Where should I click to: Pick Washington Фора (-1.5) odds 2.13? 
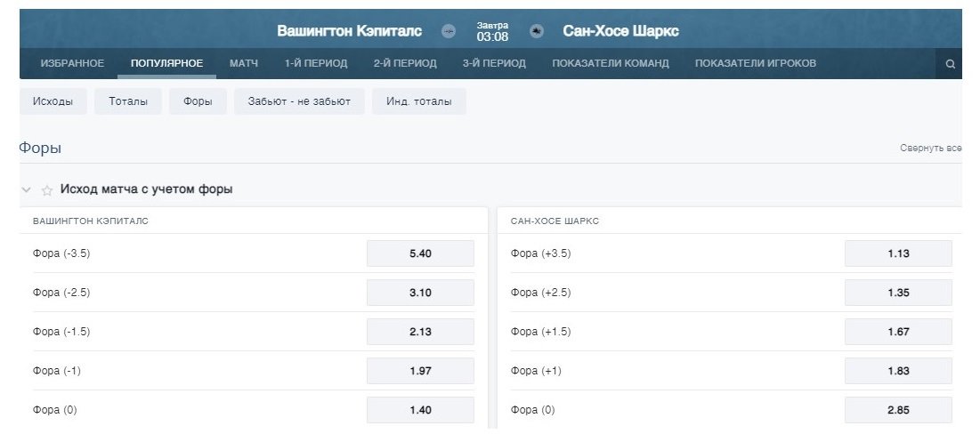(x=421, y=332)
